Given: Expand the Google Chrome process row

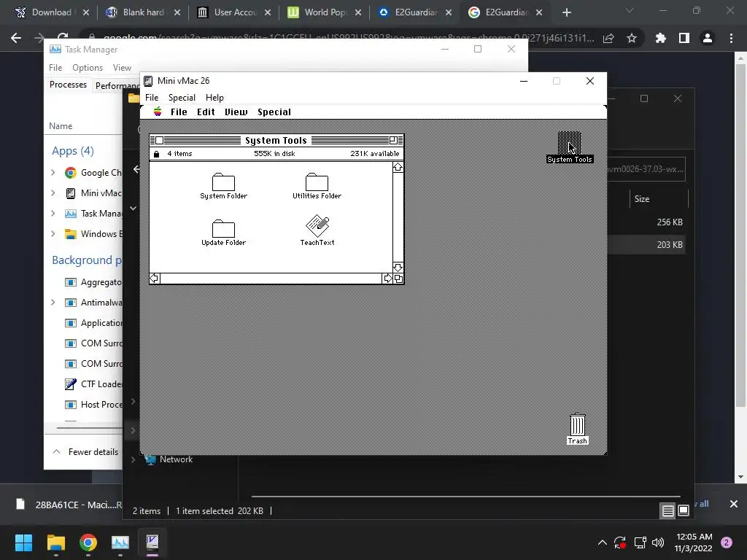Looking at the screenshot, I should pos(53,172).
